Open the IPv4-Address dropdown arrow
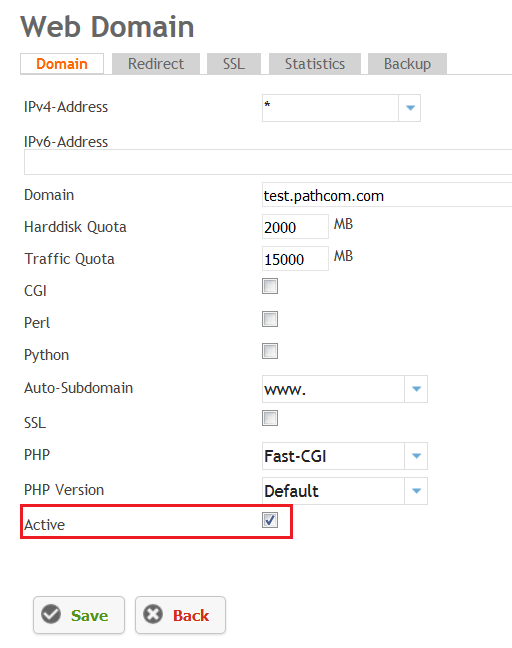 (x=410, y=108)
